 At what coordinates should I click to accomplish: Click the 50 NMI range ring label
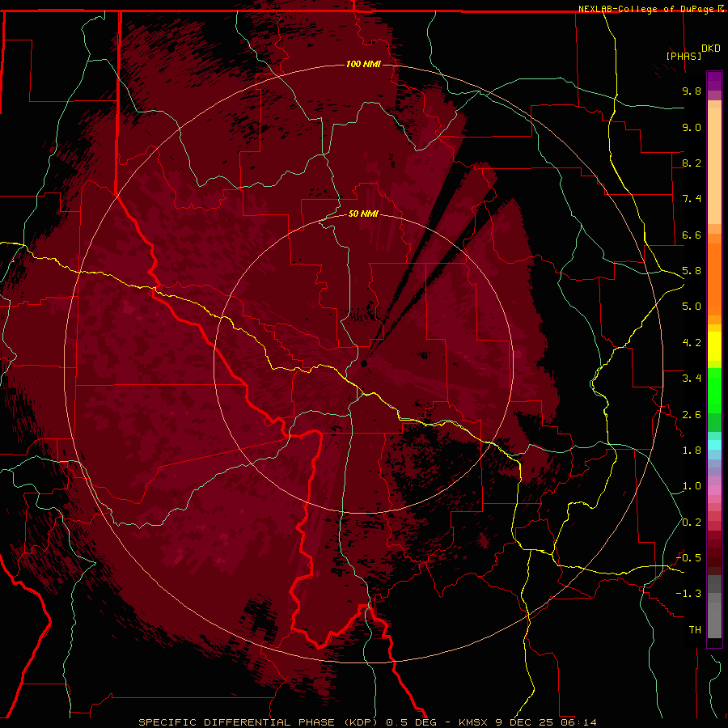click(x=363, y=214)
